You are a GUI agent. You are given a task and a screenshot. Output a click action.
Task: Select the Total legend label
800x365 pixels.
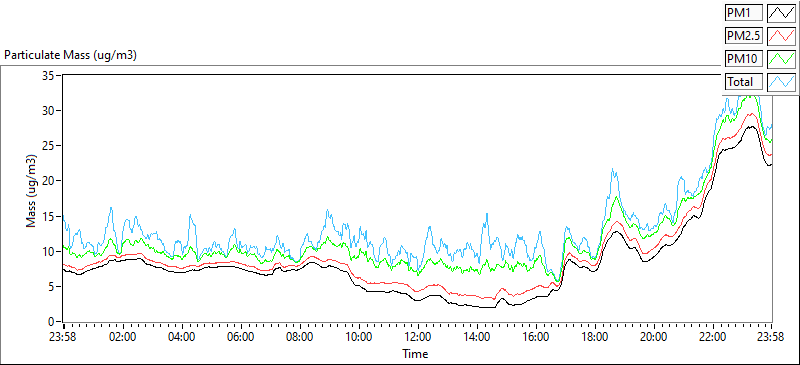click(743, 81)
